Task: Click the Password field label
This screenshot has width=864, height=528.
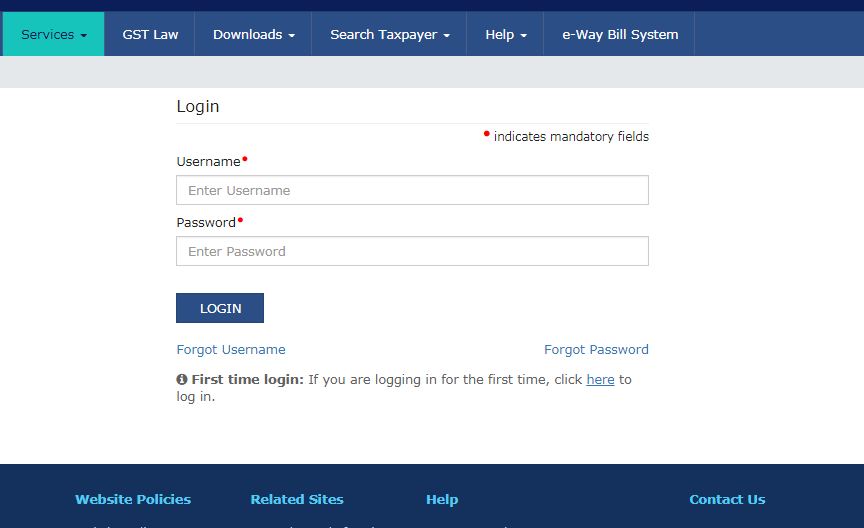Action: (206, 223)
